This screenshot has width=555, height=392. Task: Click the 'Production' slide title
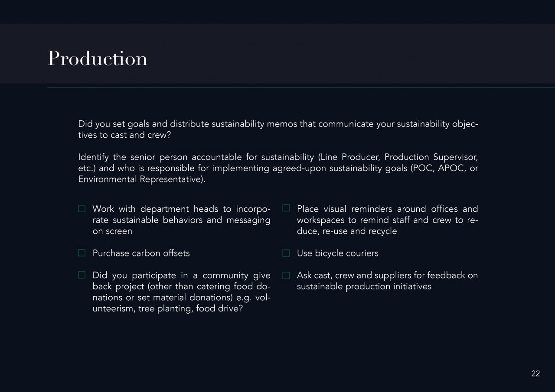(x=98, y=58)
